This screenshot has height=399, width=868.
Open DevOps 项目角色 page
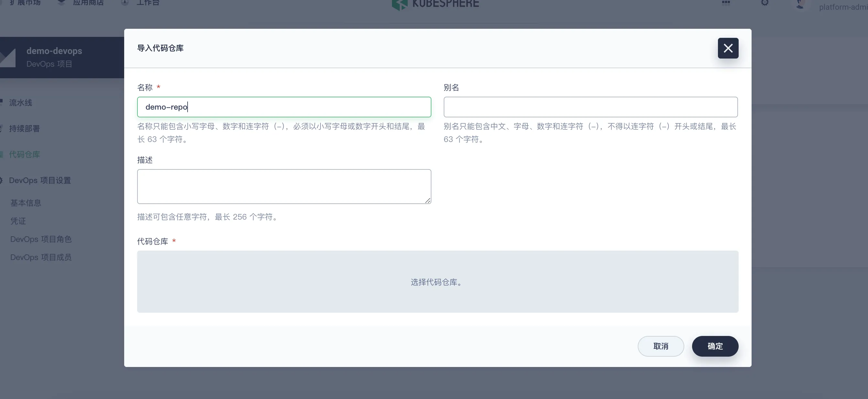point(41,239)
